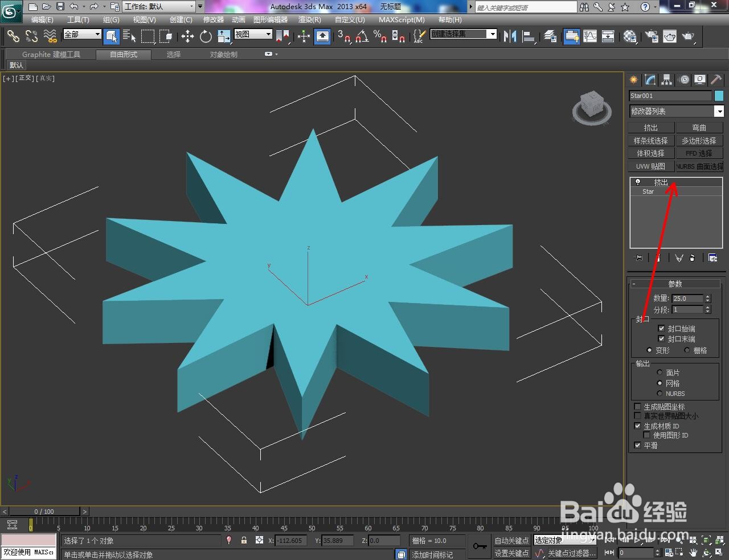Click the UVW 贴图 modifier button
The height and width of the screenshot is (560, 729).
[x=651, y=166]
